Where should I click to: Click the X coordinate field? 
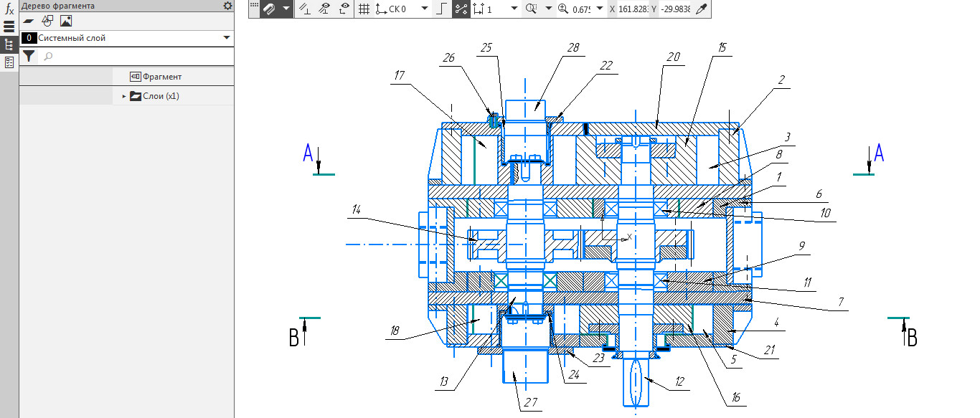click(633, 9)
